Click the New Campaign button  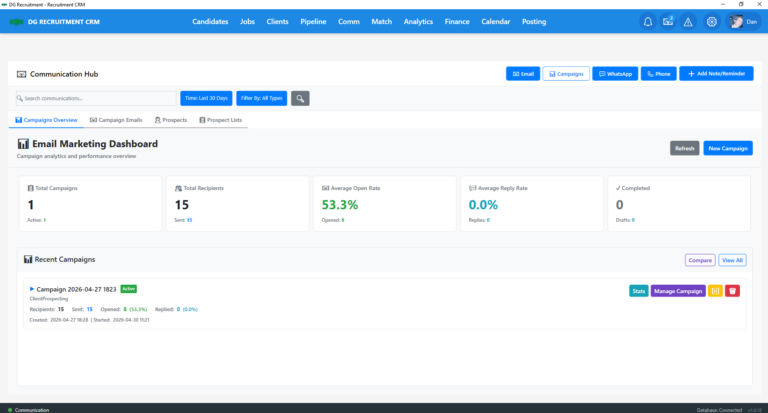point(727,148)
